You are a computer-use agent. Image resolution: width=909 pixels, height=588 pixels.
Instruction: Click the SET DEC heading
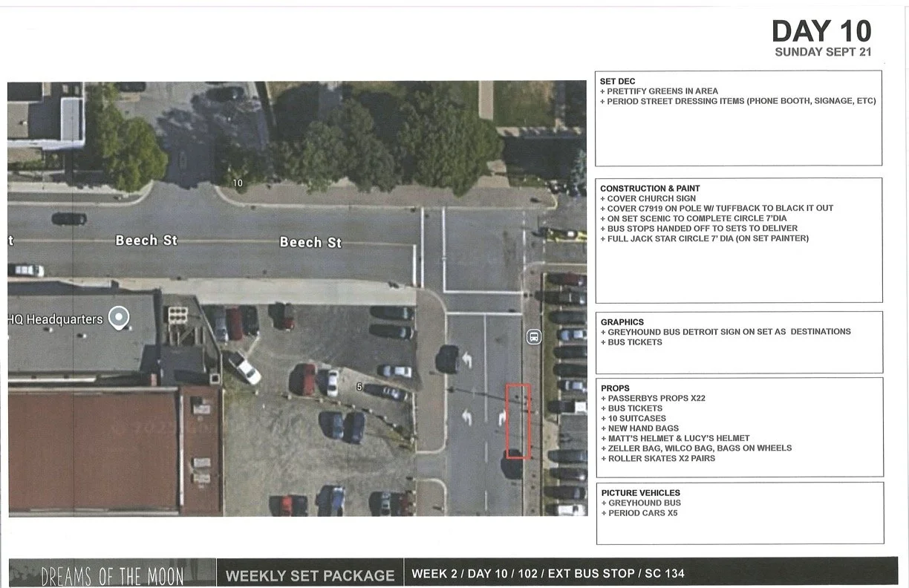tap(618, 82)
